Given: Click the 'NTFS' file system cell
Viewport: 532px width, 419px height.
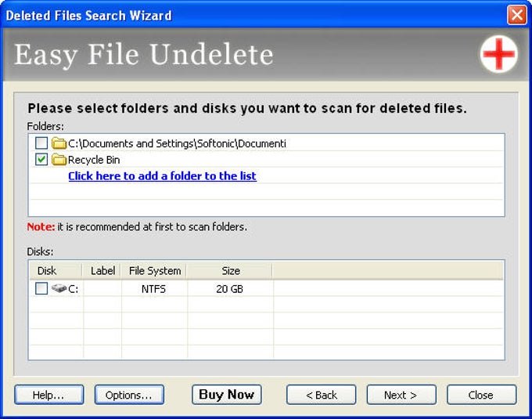Looking at the screenshot, I should pyautogui.click(x=153, y=289).
